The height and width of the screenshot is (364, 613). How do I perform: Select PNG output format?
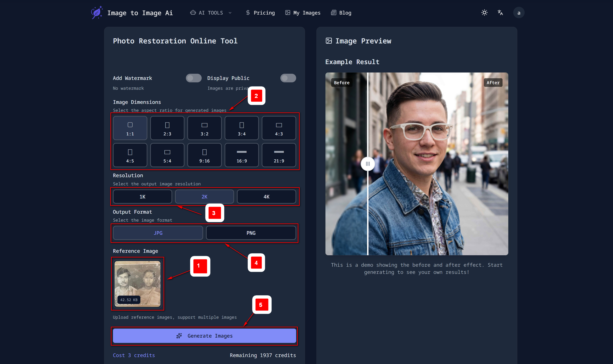click(x=251, y=233)
